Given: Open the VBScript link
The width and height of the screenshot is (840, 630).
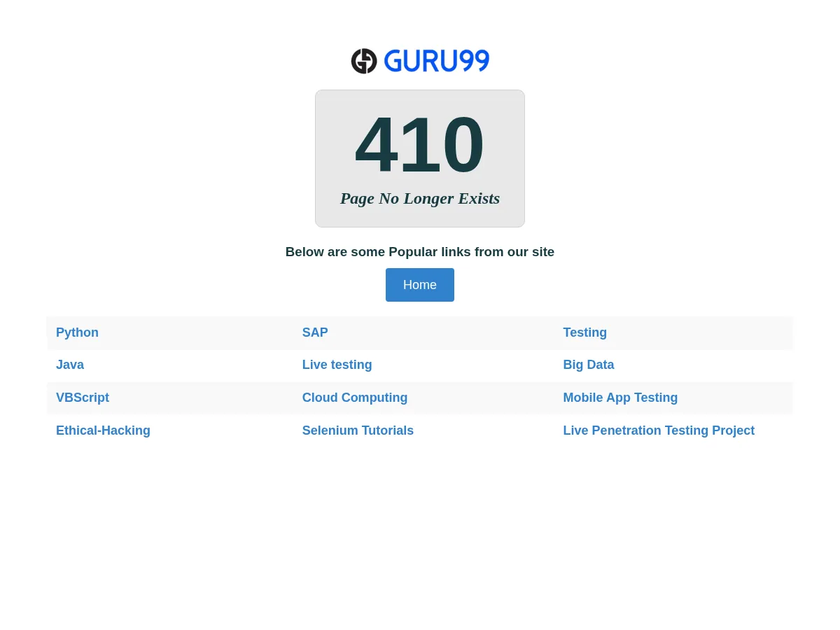Looking at the screenshot, I should coord(83,398).
